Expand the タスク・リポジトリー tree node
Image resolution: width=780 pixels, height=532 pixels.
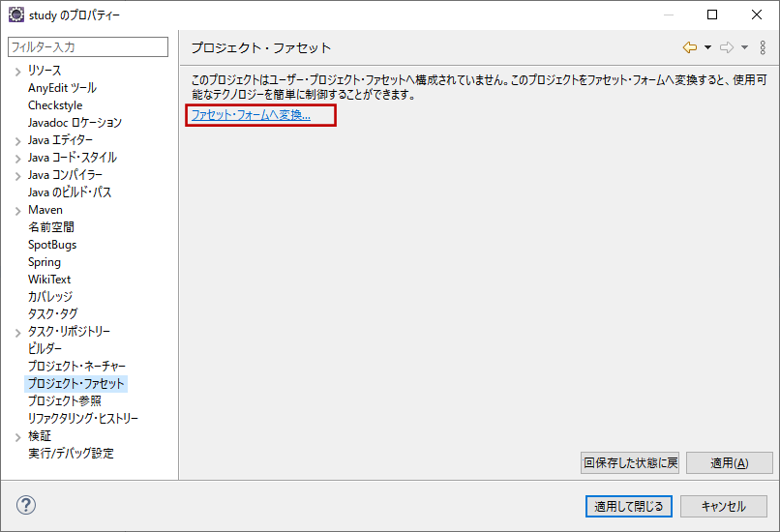18,333
